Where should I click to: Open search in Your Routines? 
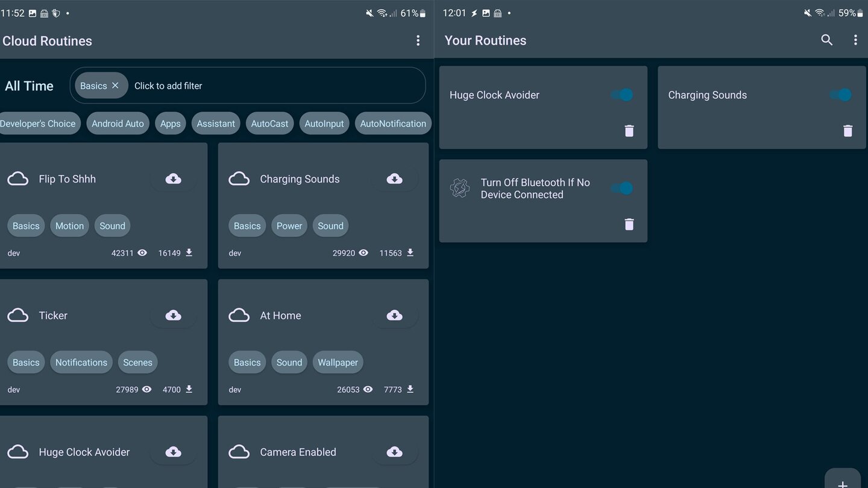(826, 40)
